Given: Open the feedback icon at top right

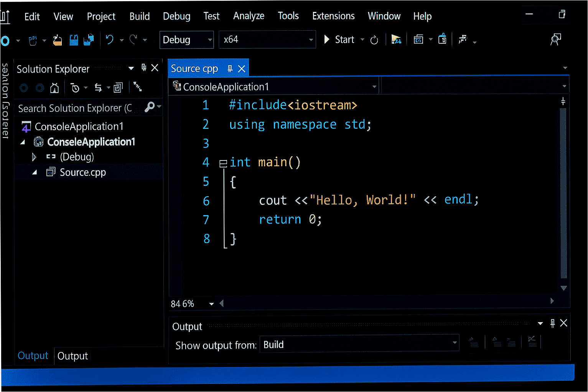Looking at the screenshot, I should [556, 39].
